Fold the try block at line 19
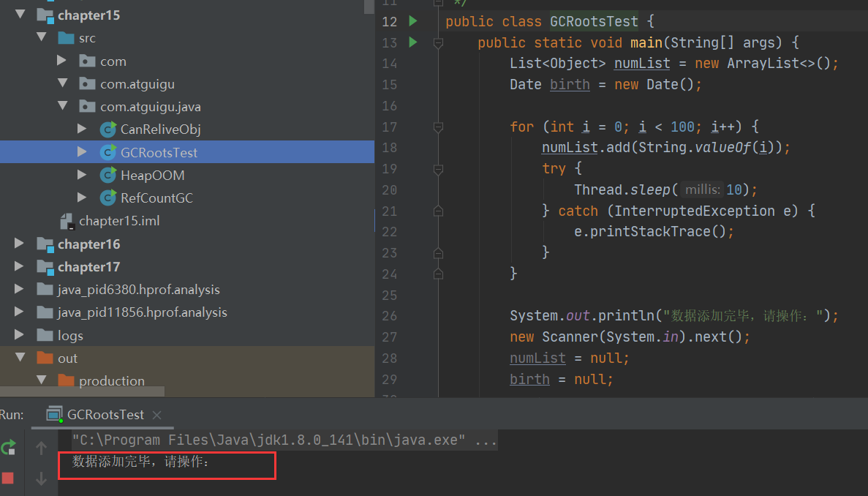The image size is (868, 496). (438, 170)
